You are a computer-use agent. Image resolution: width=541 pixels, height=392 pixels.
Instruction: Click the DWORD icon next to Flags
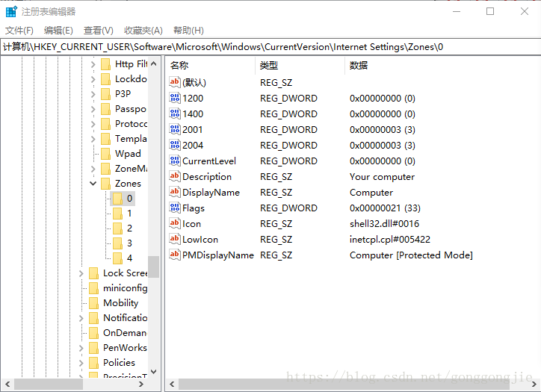pos(175,208)
